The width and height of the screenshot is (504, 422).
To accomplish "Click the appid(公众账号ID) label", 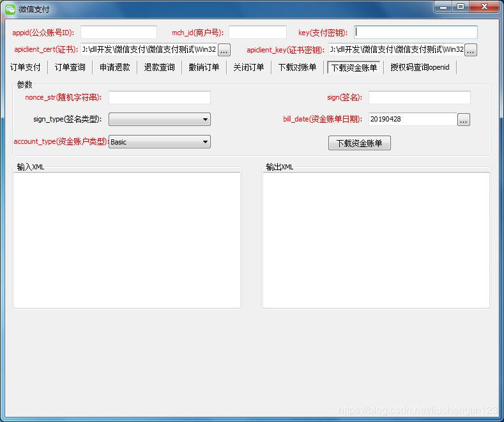I will 43,33.
